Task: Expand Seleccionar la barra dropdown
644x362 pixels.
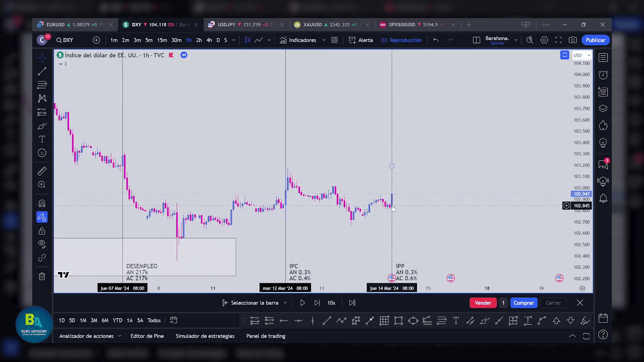Action: [x=285, y=303]
